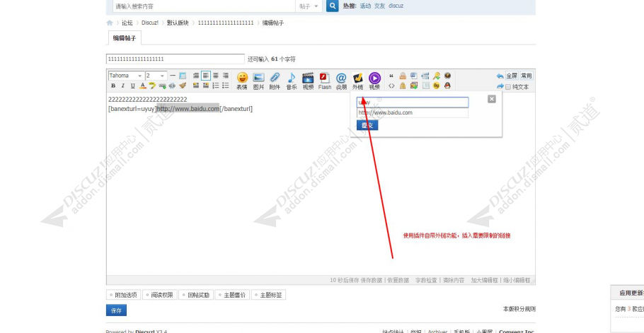Insert unordered list
This screenshot has height=333, width=644.
226,86
